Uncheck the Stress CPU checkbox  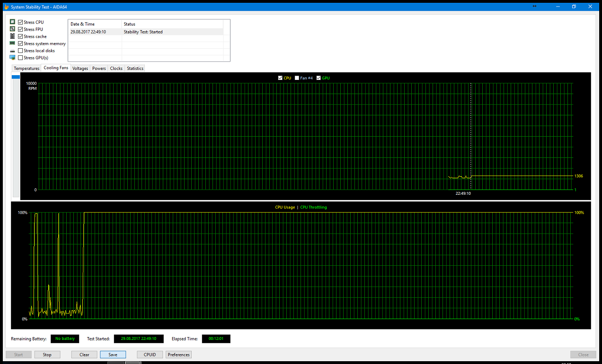click(20, 22)
